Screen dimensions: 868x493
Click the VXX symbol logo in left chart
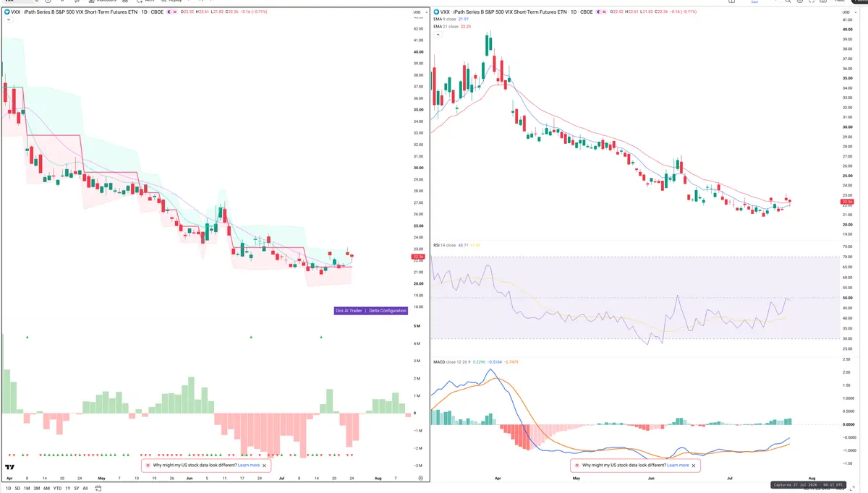coord(7,12)
